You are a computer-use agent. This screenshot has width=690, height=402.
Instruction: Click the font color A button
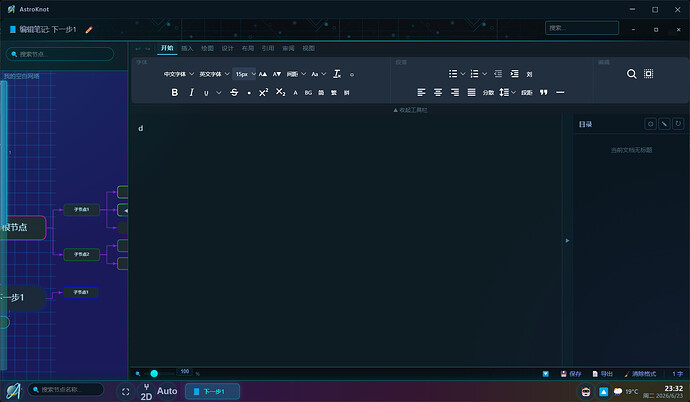295,93
